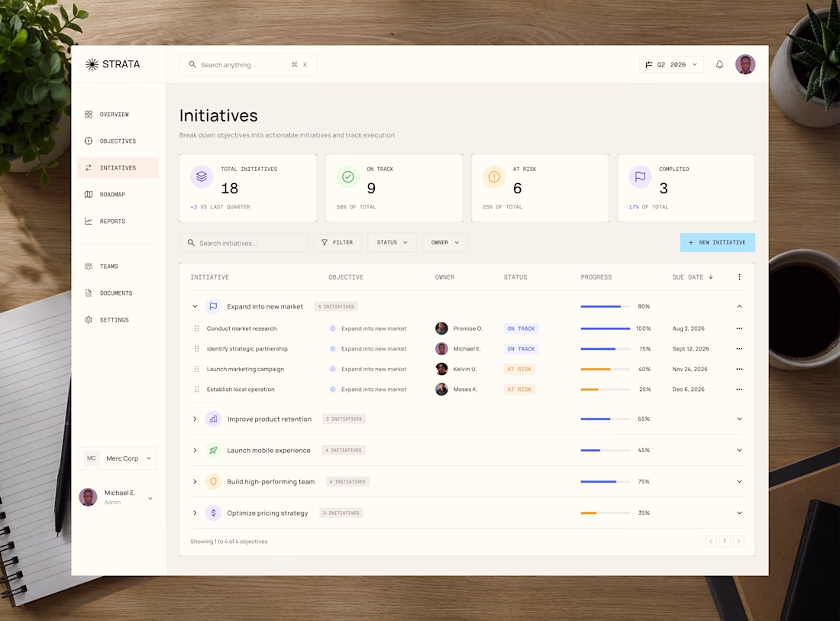This screenshot has width=840, height=621.
Task: Go to previous page in pagination
Action: (711, 541)
